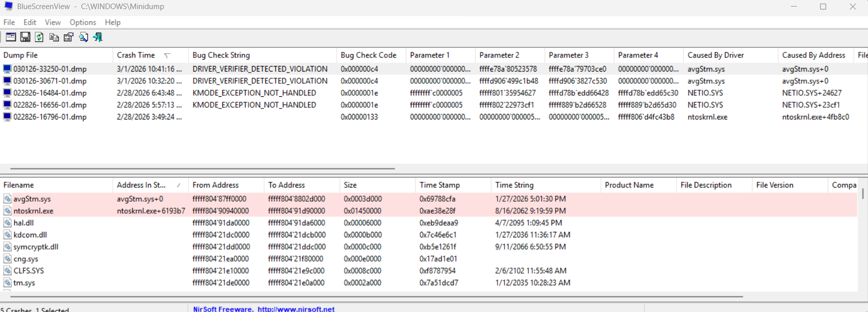Screen dimensions: 868x312
Task: Click the Copy Selected Items icon
Action: pos(54,37)
